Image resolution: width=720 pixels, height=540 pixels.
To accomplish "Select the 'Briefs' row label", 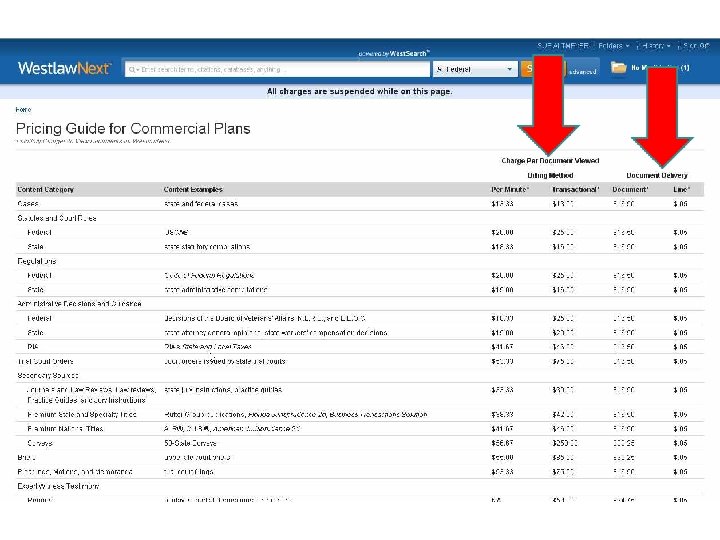I will click(x=26, y=457).
